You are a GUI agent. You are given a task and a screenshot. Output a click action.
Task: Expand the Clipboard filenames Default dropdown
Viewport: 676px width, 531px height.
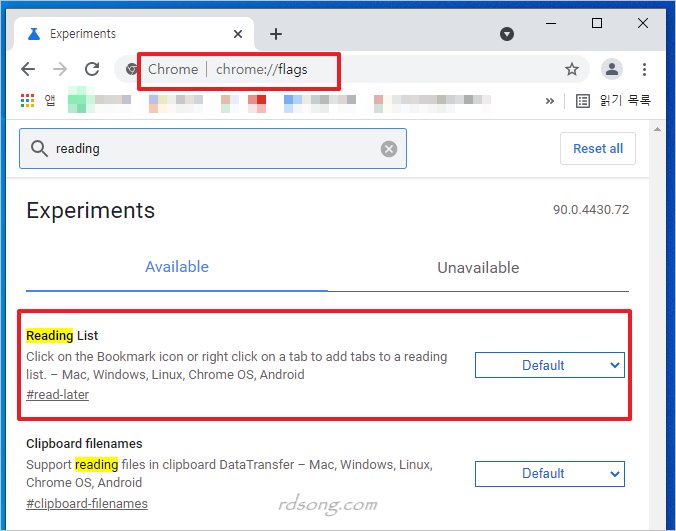point(549,473)
